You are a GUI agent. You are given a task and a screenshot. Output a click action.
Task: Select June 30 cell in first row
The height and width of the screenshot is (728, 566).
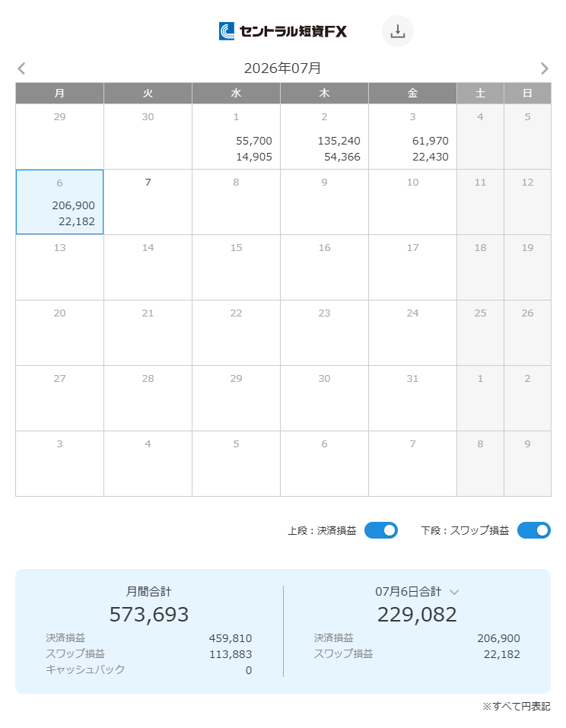coord(148,136)
